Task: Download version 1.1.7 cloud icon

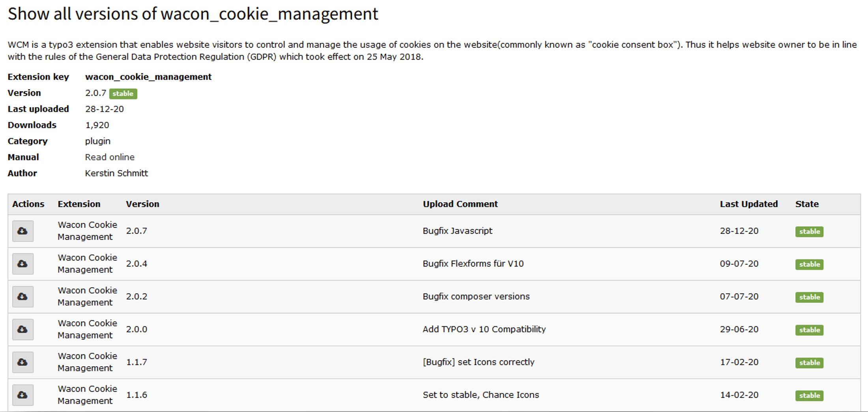Action: pos(23,362)
